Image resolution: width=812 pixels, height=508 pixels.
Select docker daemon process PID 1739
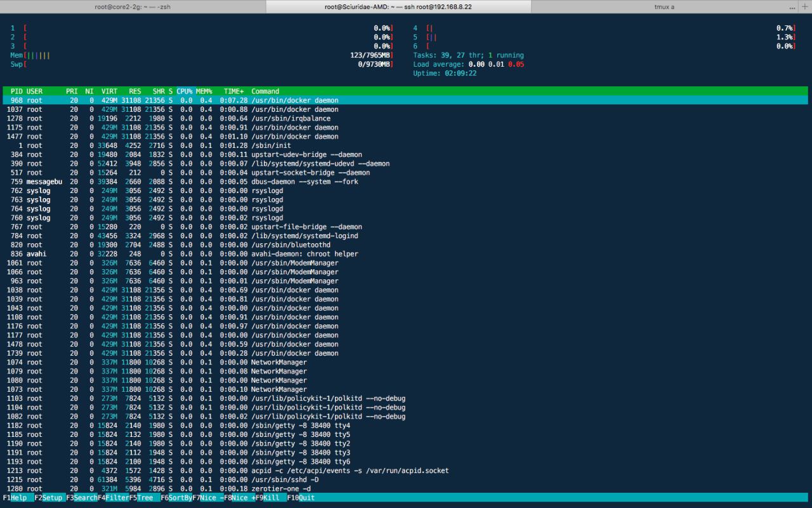406,353
